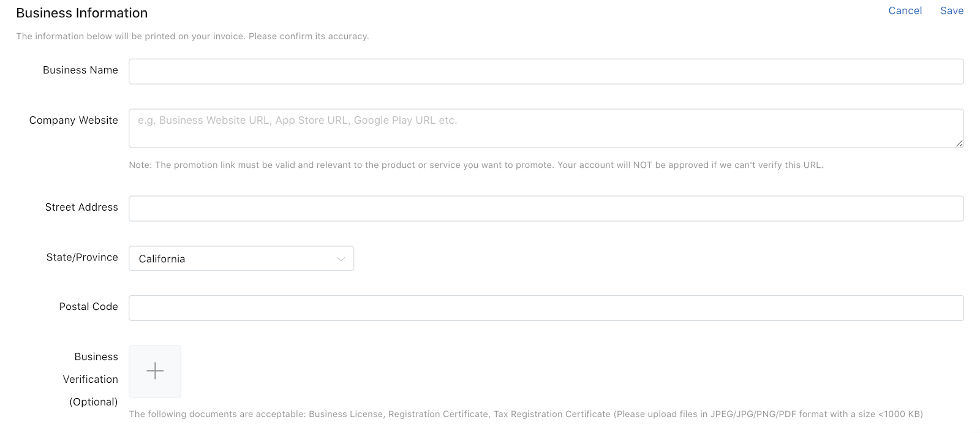The image size is (980, 433).
Task: Click the acceptable documents hint text
Action: pyautogui.click(x=526, y=415)
